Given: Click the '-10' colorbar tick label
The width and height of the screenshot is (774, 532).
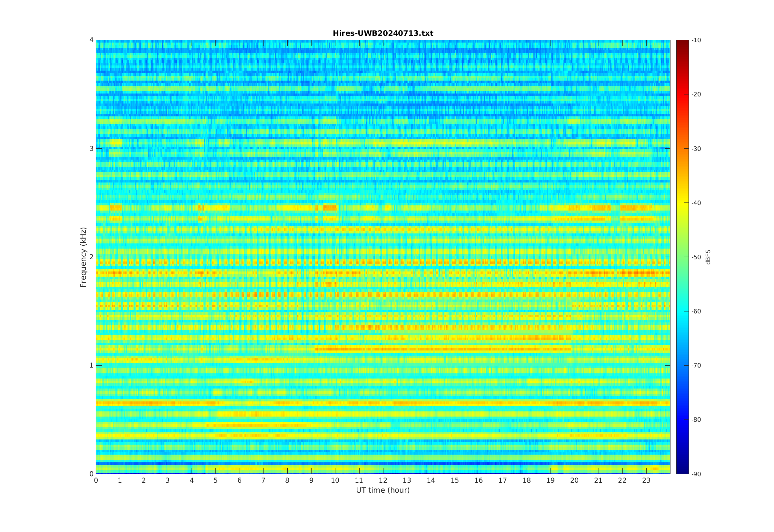Looking at the screenshot, I should pos(696,40).
